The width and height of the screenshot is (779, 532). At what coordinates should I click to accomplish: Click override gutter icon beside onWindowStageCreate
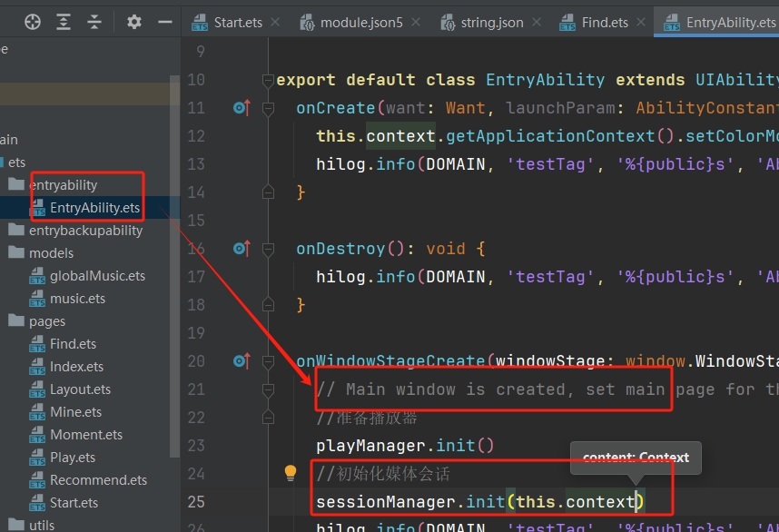coord(241,361)
